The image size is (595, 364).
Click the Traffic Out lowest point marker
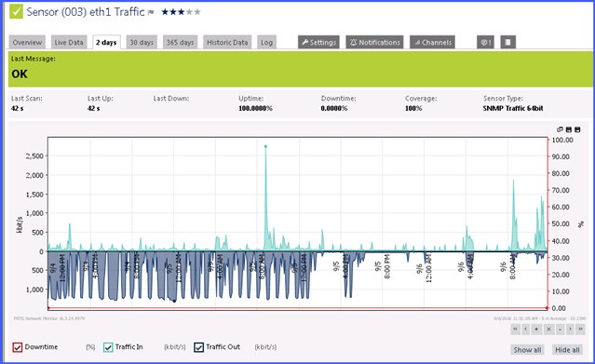(x=174, y=301)
